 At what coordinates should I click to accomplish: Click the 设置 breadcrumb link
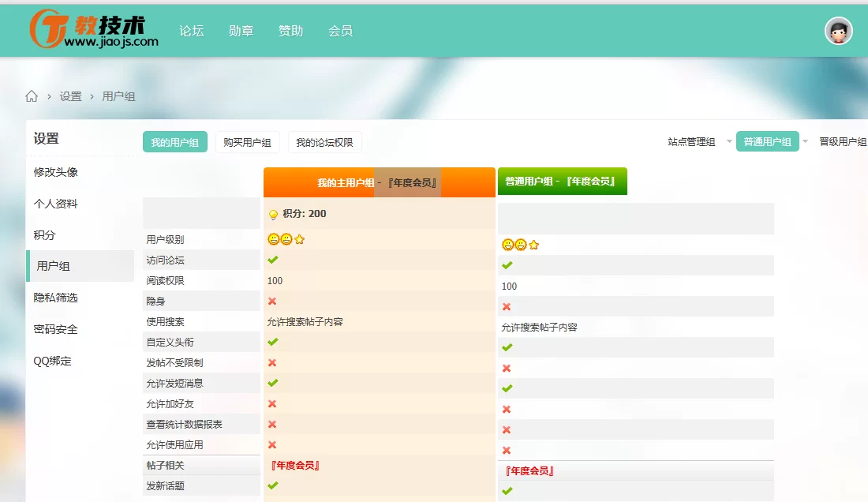click(70, 96)
